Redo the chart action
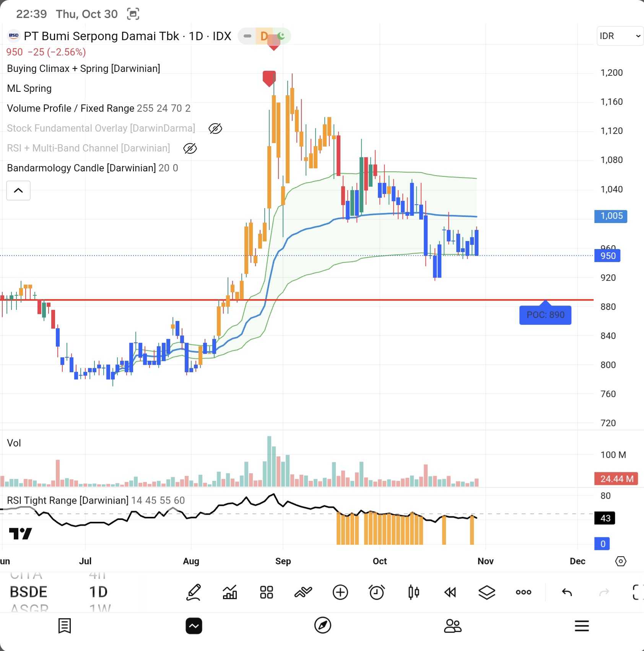 [x=604, y=592]
